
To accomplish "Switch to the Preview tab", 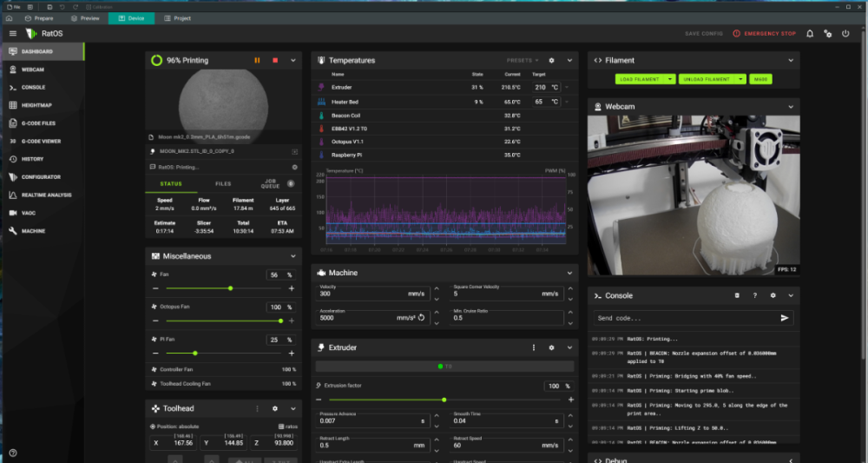I will [85, 18].
